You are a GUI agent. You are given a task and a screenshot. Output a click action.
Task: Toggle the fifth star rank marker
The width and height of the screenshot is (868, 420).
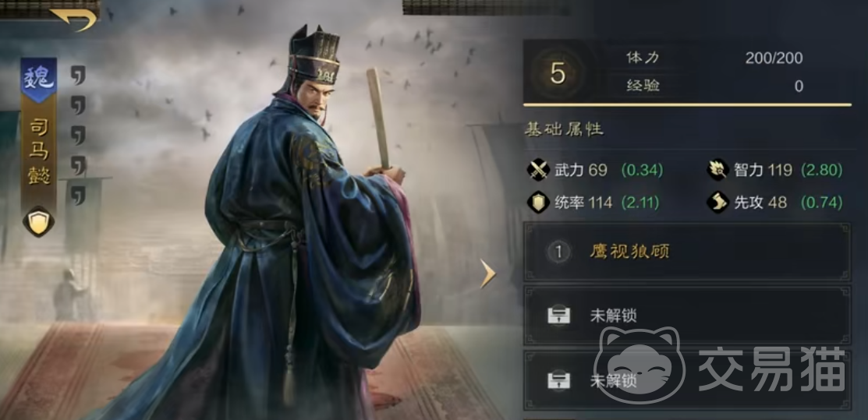(x=79, y=196)
